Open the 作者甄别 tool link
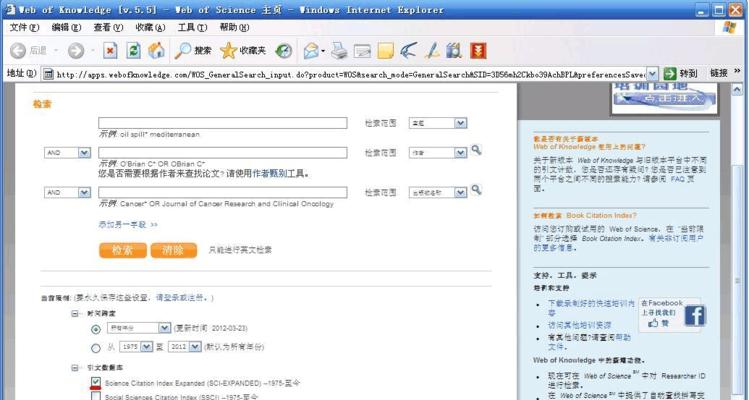This screenshot has width=749, height=400. pyautogui.click(x=270, y=173)
